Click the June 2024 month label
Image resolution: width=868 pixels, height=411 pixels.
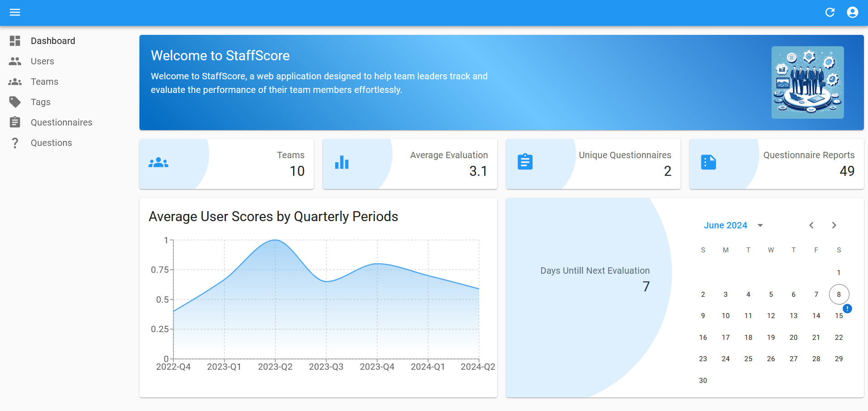(725, 225)
